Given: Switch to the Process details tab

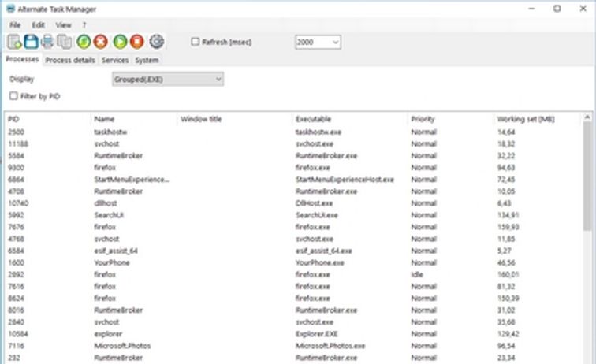Looking at the screenshot, I should (70, 60).
